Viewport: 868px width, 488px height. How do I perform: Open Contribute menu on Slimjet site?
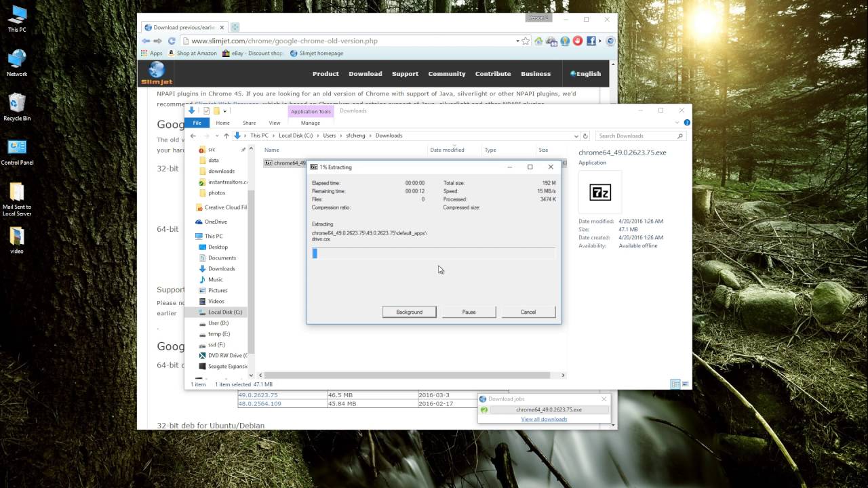coord(493,74)
